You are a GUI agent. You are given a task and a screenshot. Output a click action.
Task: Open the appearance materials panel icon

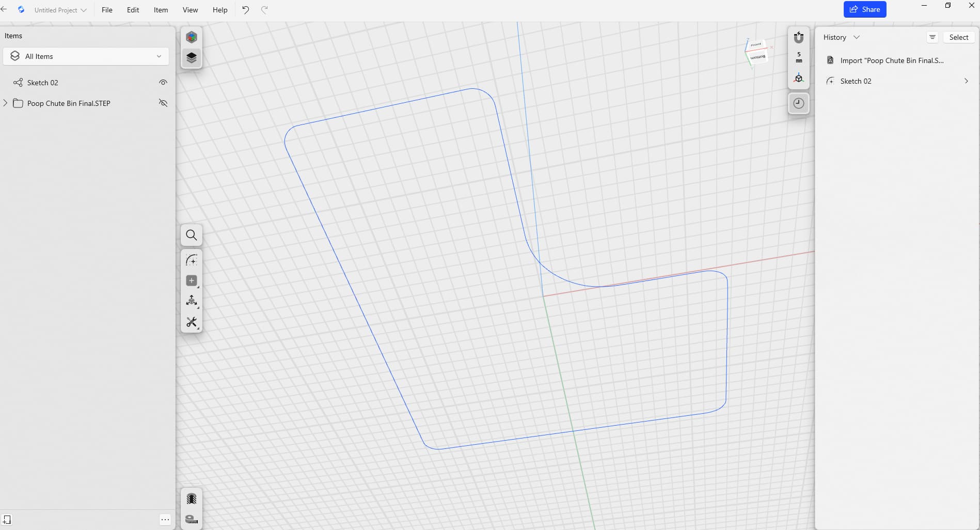tap(192, 37)
